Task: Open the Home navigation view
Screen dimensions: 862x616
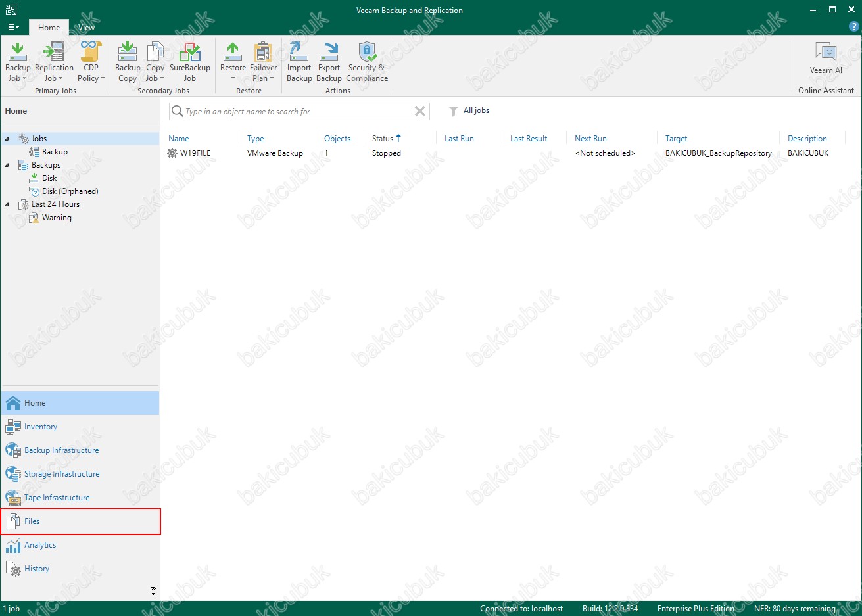Action: click(x=80, y=403)
